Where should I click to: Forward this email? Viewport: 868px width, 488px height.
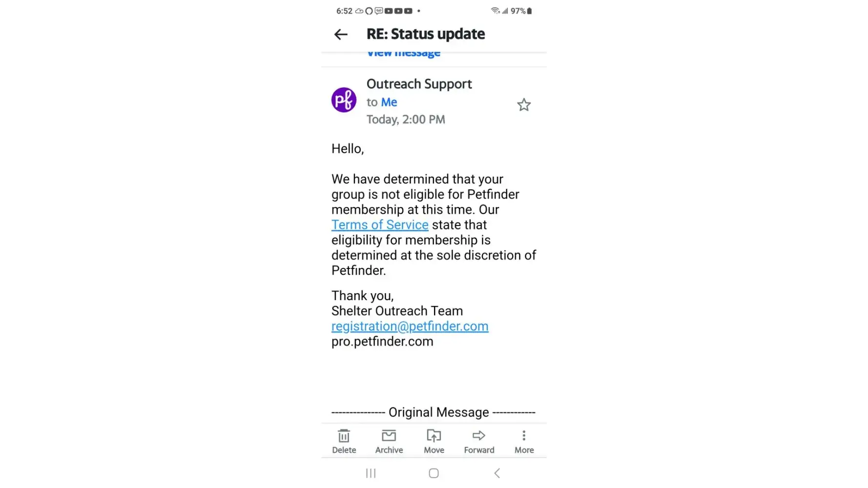(x=479, y=441)
